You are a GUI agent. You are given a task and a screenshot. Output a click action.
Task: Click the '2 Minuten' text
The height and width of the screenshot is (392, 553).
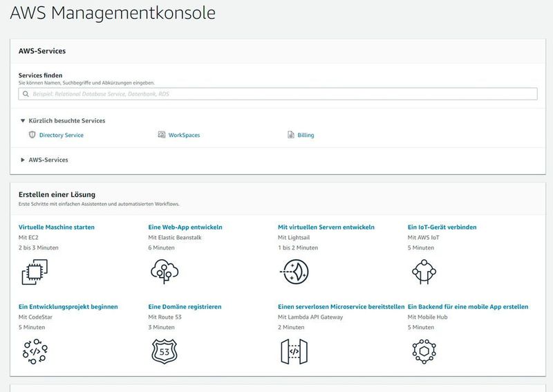[291, 328]
